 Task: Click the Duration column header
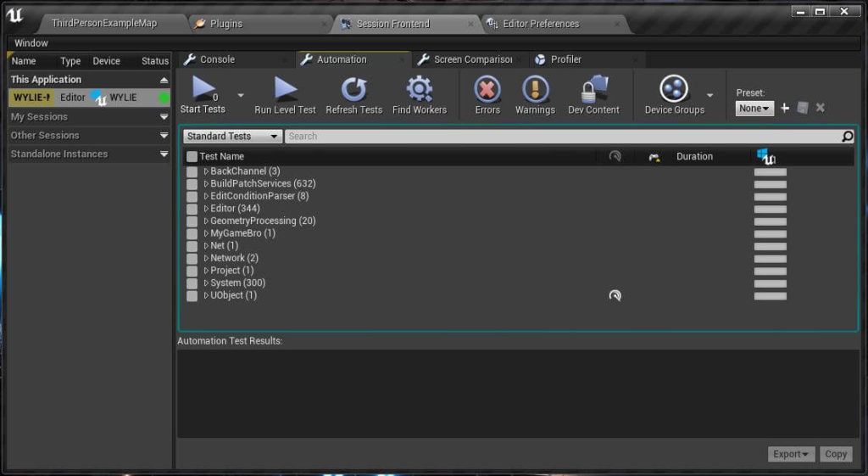[694, 157]
